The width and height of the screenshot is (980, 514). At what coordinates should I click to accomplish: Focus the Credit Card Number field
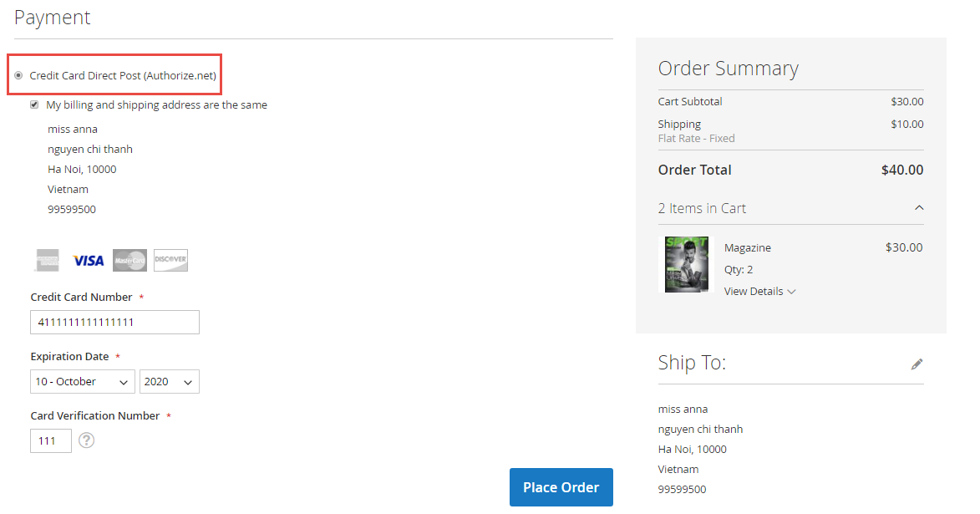tap(115, 322)
